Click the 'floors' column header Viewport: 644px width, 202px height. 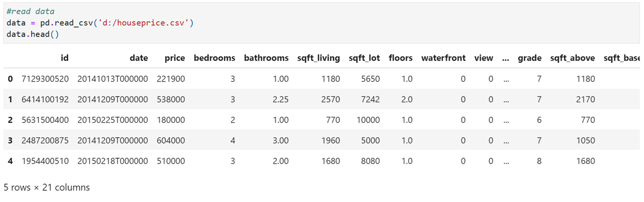(x=401, y=58)
